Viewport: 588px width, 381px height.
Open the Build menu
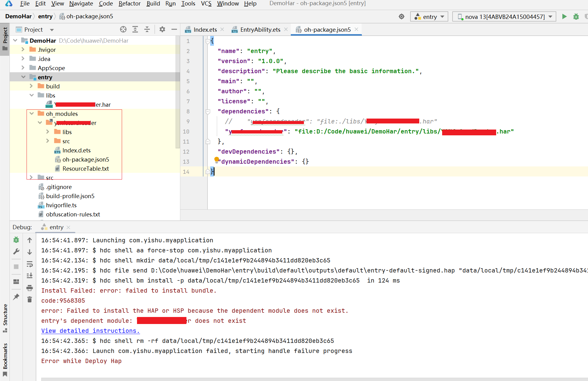153,4
